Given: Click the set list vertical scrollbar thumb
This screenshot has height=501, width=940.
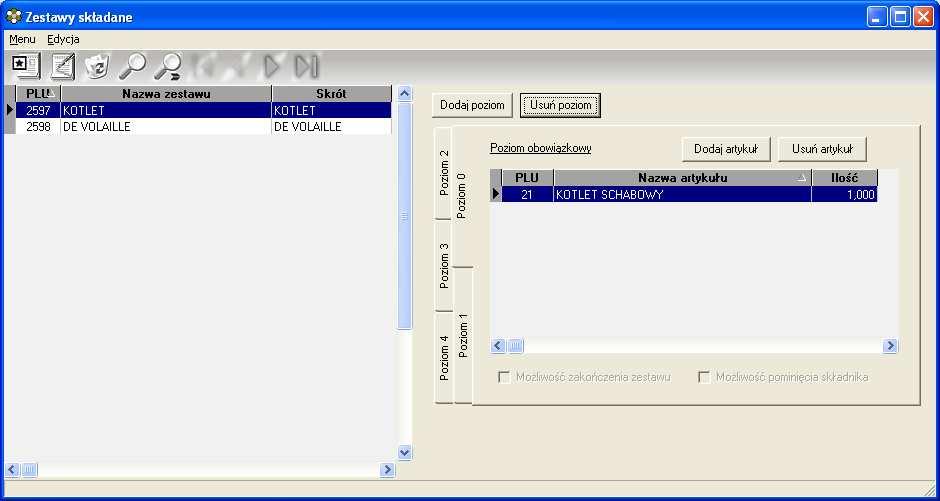Looking at the screenshot, I should (405, 216).
